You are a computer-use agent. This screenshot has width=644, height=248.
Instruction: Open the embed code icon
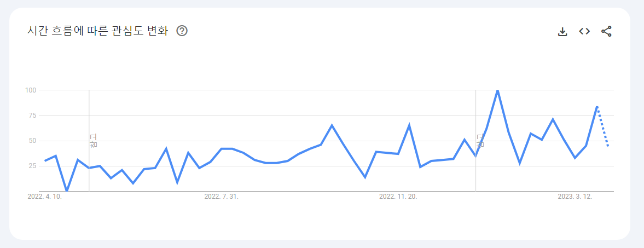pos(584,31)
